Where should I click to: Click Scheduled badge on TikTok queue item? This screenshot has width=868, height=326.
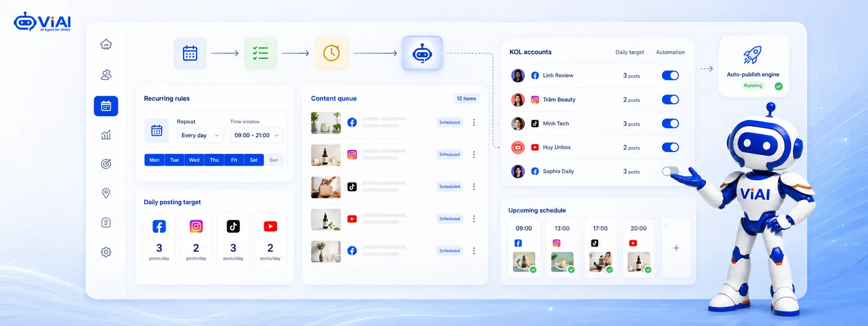(x=449, y=186)
